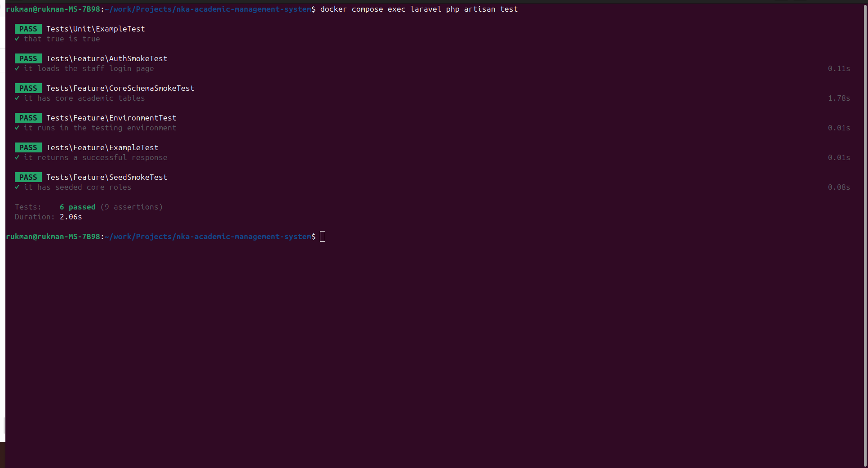Click the checkmark beside 'that true is true'

tap(17, 39)
